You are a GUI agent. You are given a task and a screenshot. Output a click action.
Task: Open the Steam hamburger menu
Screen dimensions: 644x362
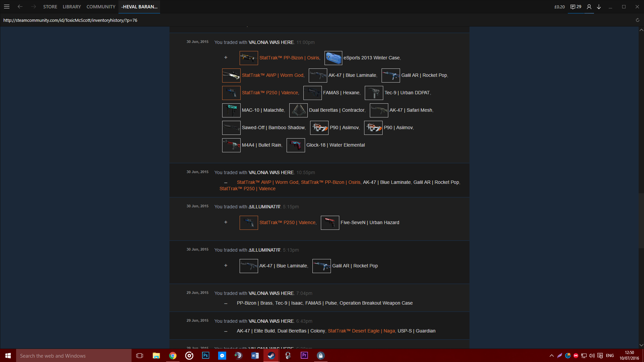(x=7, y=7)
